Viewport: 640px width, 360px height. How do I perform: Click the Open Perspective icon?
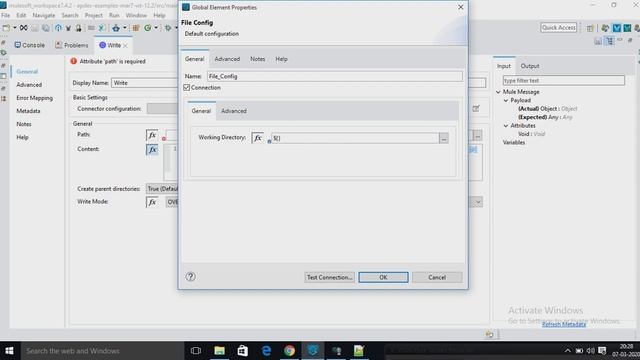pos(590,28)
